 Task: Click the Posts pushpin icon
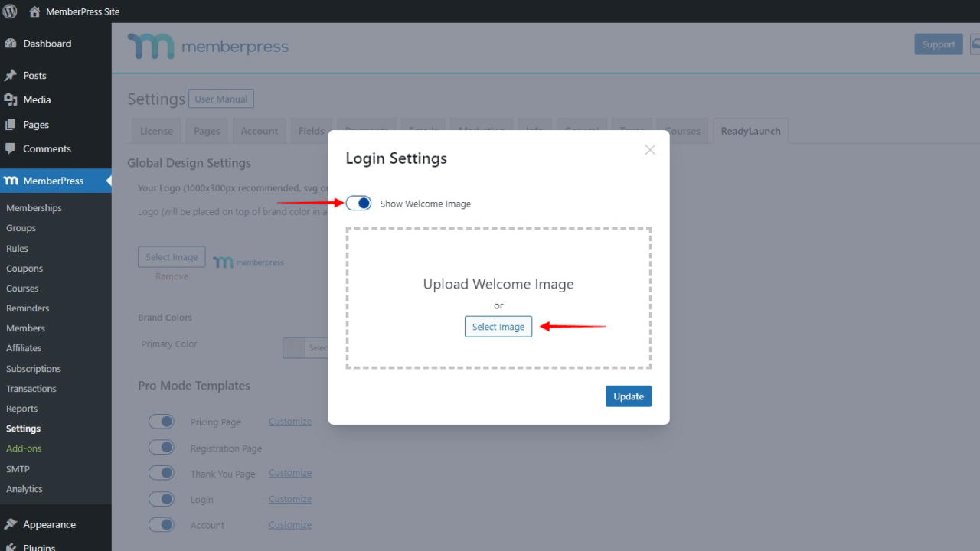point(11,76)
